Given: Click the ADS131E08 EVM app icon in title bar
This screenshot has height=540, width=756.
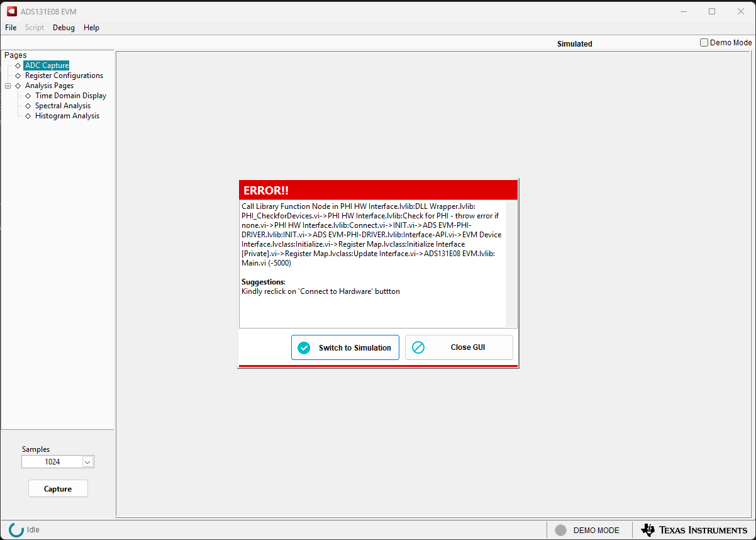Looking at the screenshot, I should [11, 11].
